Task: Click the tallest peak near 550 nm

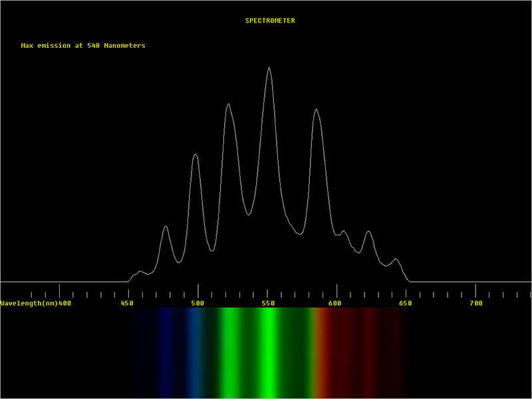Action: 269,68
